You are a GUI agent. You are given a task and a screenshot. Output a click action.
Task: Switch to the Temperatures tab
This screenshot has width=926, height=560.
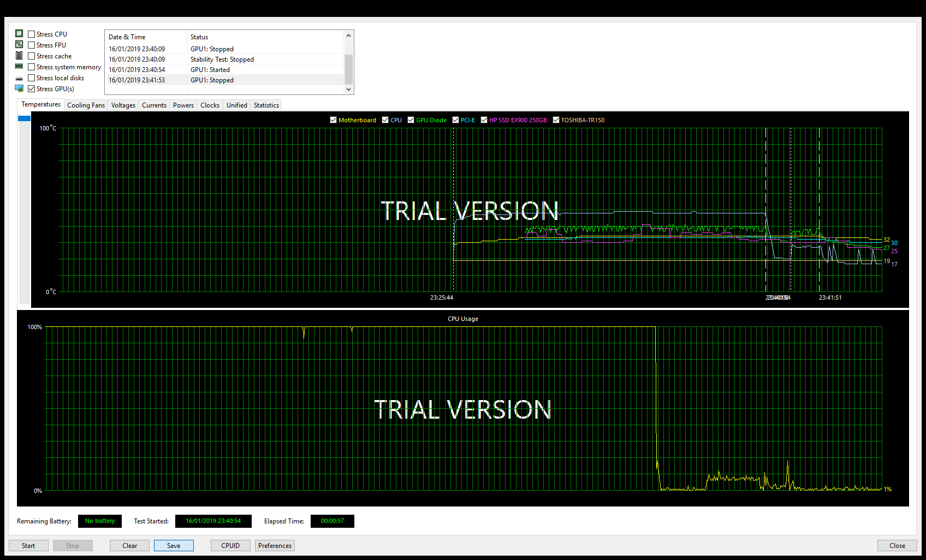point(41,104)
